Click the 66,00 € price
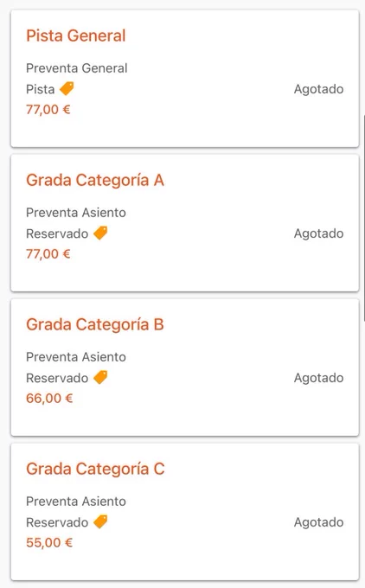The height and width of the screenshot is (588, 365). click(x=49, y=399)
